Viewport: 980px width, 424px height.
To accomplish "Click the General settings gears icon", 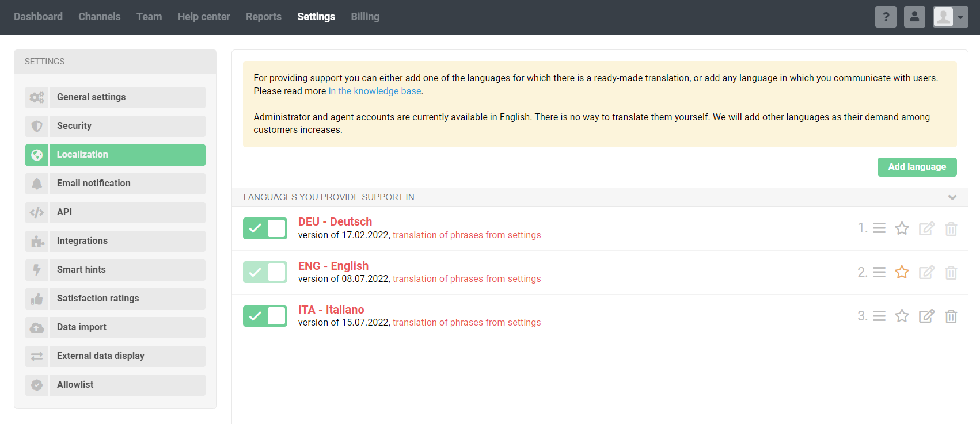I will pyautogui.click(x=37, y=97).
